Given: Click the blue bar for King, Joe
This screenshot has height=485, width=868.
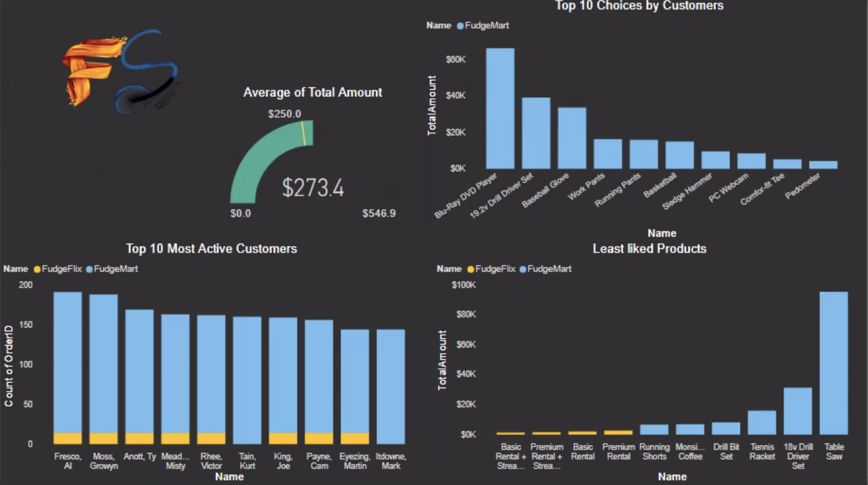Looking at the screenshot, I should click(x=283, y=375).
